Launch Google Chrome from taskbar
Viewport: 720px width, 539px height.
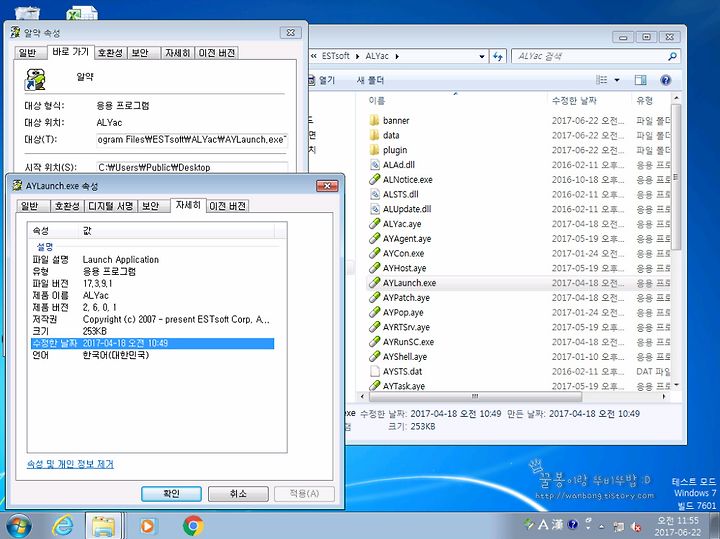[193, 526]
